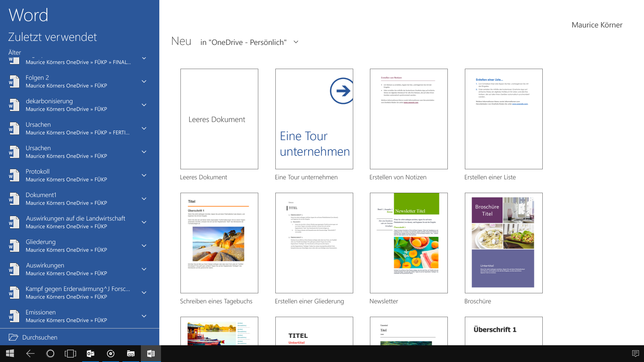Open Cortana circle in the taskbar
Viewport: 644px width, 362px height.
50,354
